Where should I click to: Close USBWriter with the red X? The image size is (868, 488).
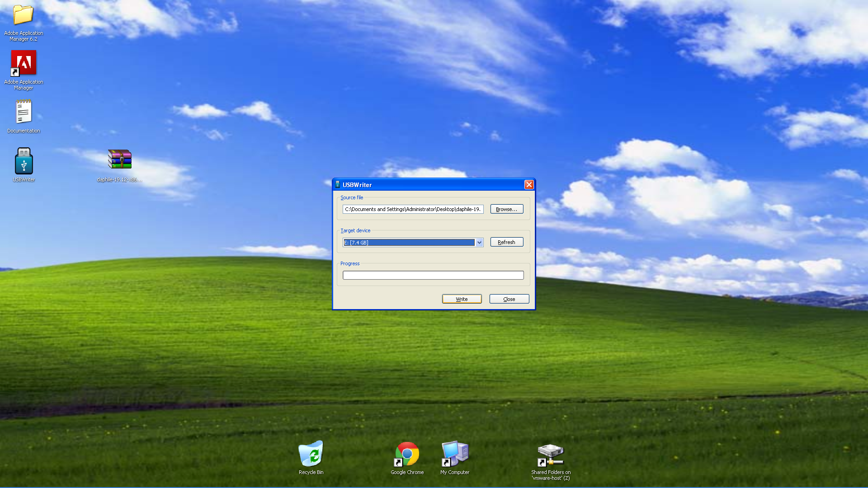(529, 184)
